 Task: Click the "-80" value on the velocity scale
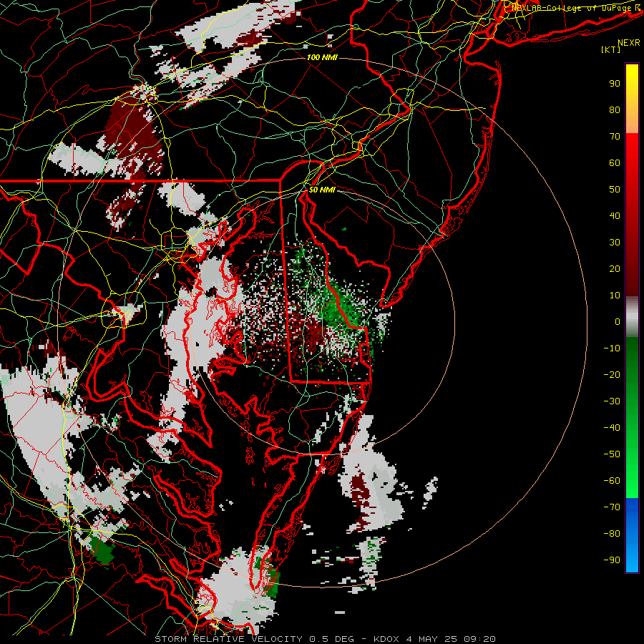[x=612, y=534]
